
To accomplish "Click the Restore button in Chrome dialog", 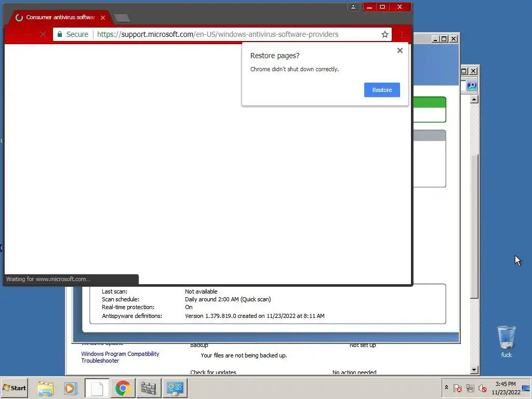I will click(x=382, y=90).
